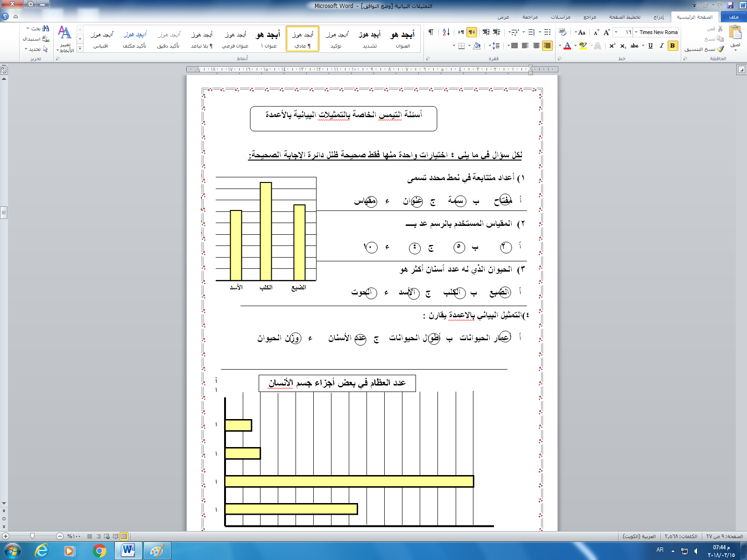Image resolution: width=747 pixels, height=560 pixels.
Task: Click the Clear Formatting eraser icon
Action: [x=563, y=32]
